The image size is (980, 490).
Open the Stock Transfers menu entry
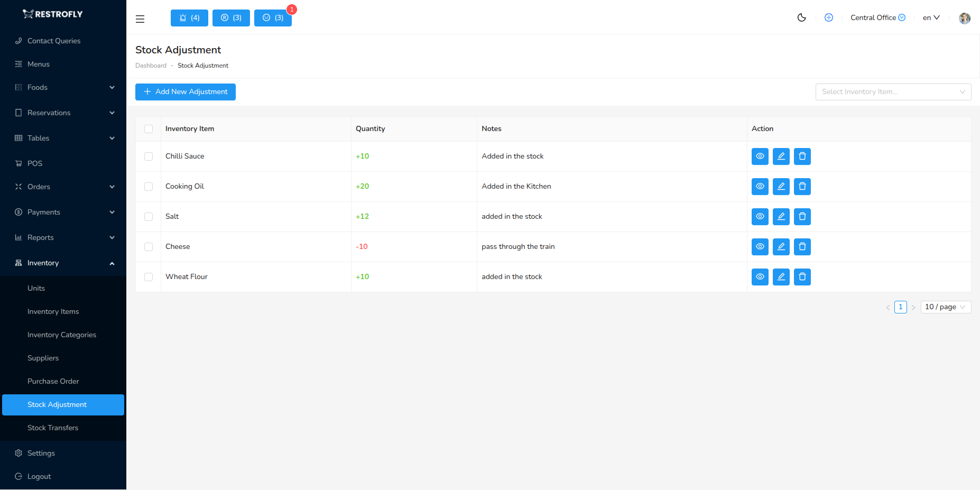pyautogui.click(x=53, y=428)
